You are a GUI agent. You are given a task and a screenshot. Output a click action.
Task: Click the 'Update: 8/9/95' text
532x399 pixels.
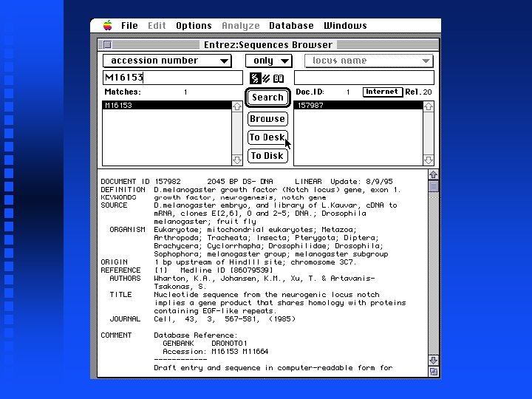point(361,182)
